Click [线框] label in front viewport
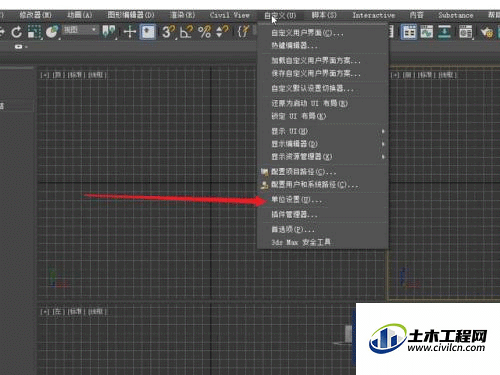Screen dimensions: 500x375 [x=447, y=75]
